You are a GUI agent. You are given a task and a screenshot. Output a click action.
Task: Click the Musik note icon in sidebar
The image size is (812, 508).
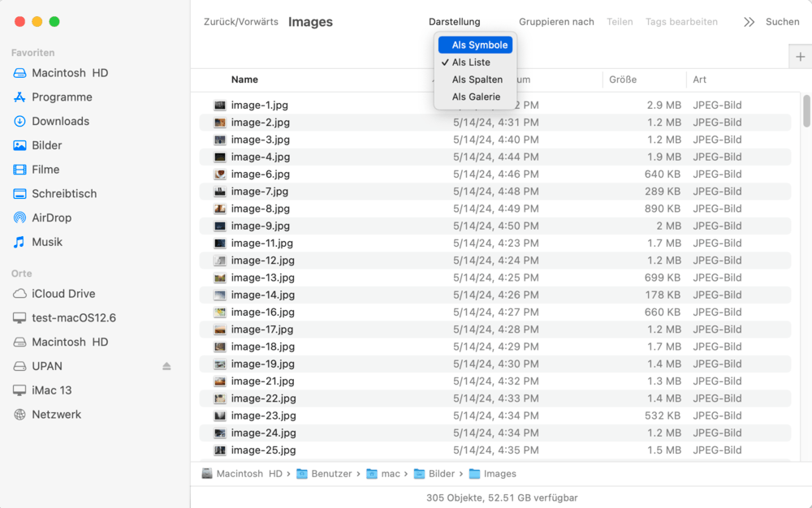19,242
